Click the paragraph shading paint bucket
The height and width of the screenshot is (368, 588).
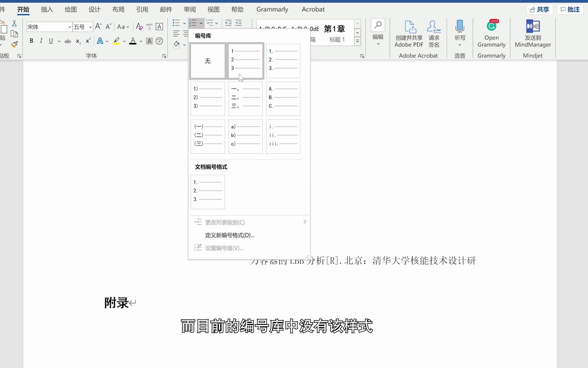click(x=177, y=44)
